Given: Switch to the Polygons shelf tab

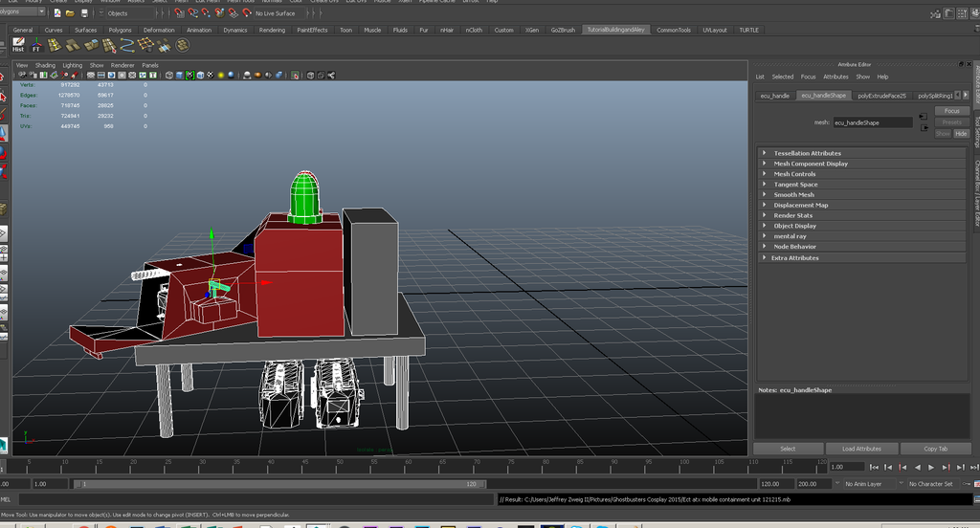Looking at the screenshot, I should (120, 30).
